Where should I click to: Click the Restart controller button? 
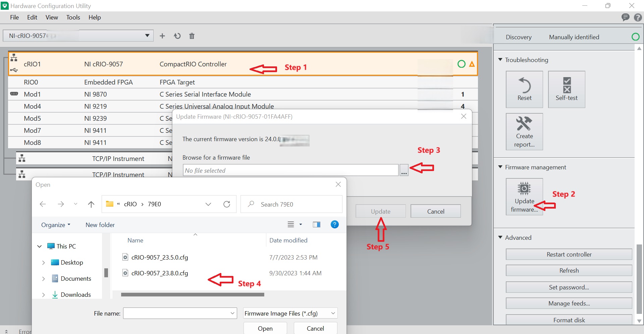click(x=569, y=254)
